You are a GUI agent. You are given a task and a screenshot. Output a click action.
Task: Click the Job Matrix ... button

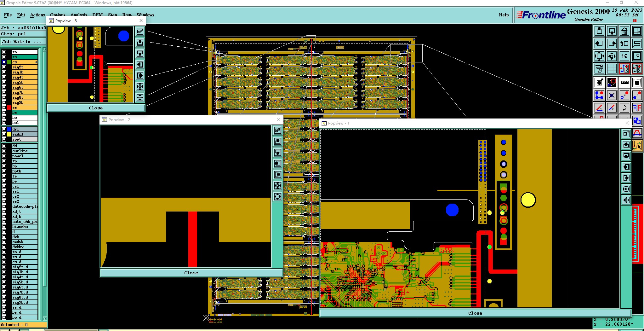click(x=23, y=42)
